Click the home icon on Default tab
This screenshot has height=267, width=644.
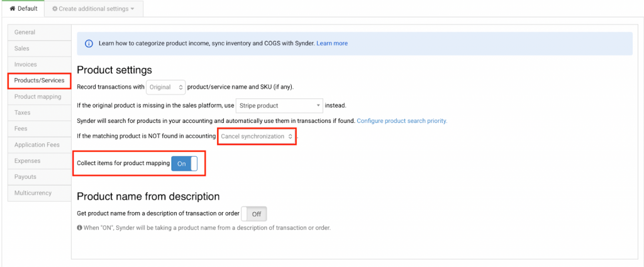(12, 9)
